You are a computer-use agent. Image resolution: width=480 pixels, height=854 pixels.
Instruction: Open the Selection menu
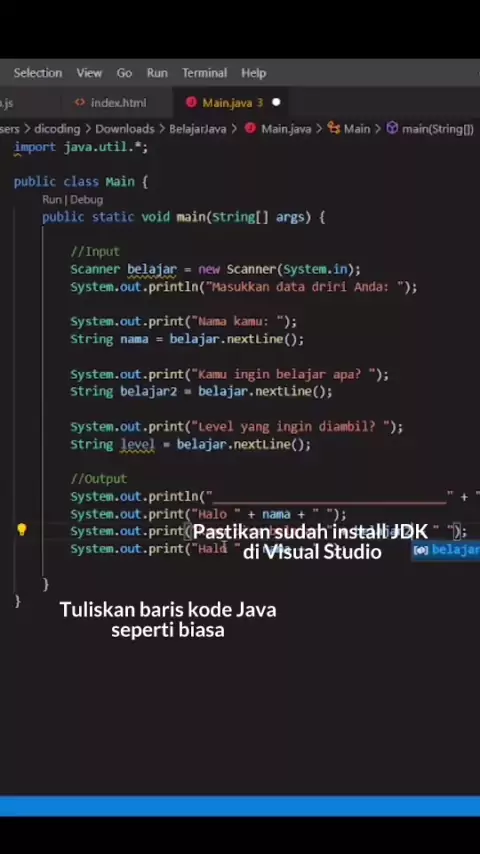[38, 72]
